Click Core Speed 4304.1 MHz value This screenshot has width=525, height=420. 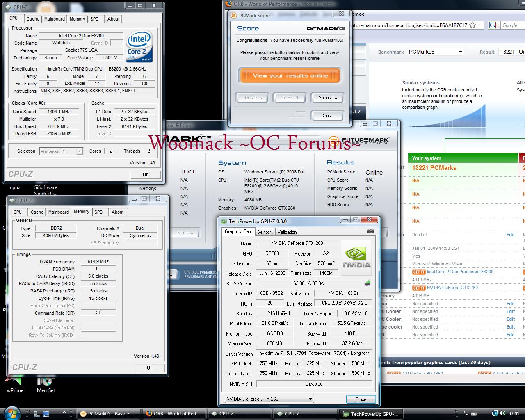pyautogui.click(x=58, y=112)
